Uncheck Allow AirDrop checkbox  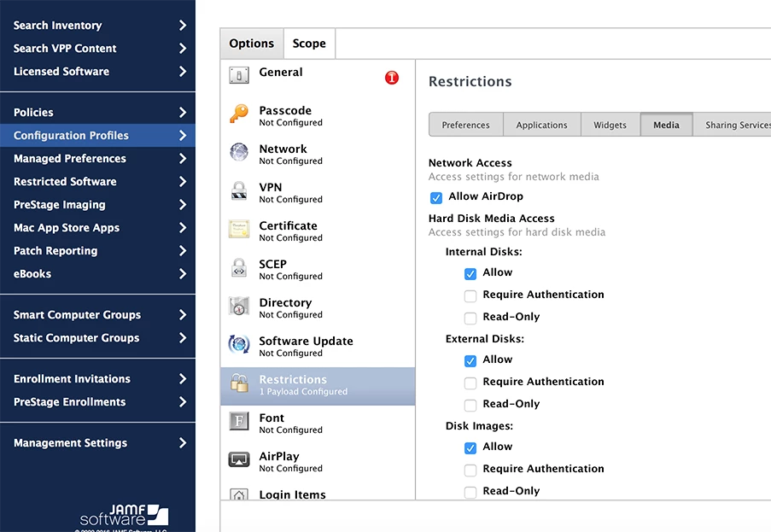(x=436, y=197)
